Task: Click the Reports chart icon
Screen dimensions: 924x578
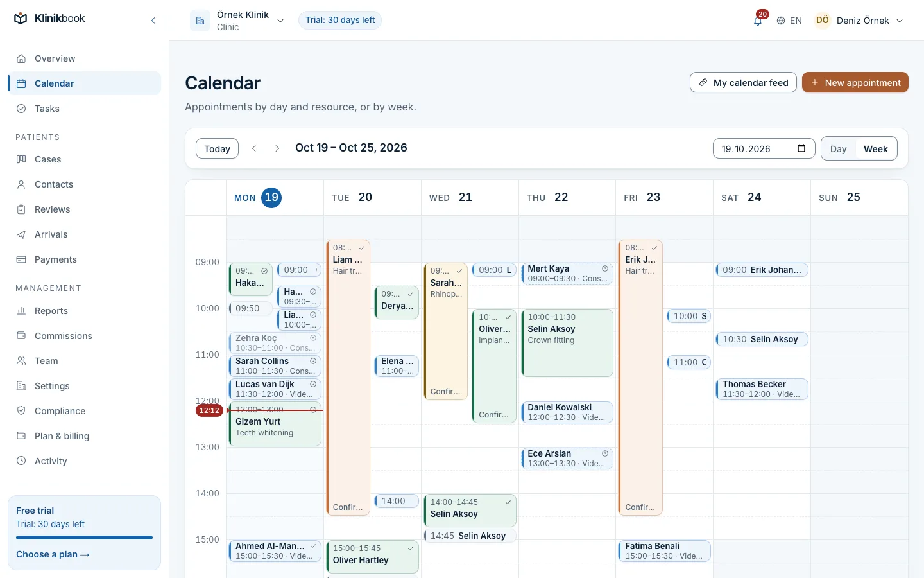Action: [x=21, y=311]
